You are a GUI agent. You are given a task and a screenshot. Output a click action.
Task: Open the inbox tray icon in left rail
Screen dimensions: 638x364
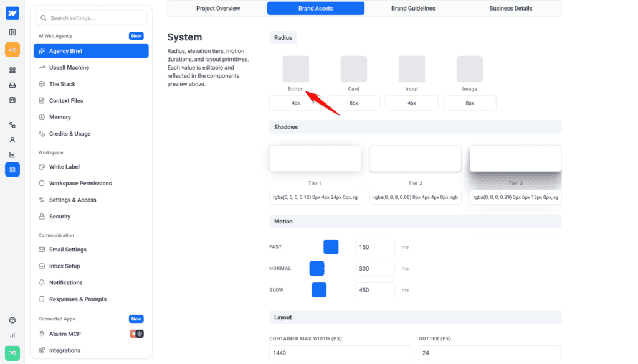coord(12,85)
